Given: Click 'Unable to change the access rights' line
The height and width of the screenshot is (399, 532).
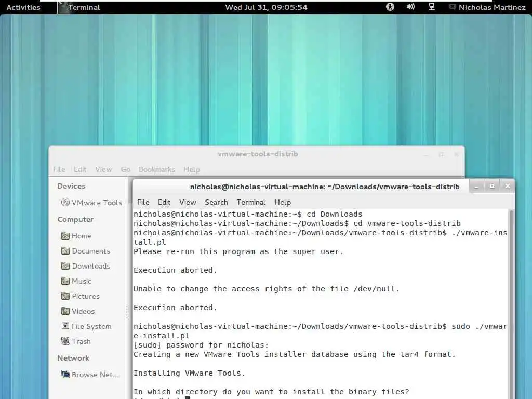Looking at the screenshot, I should pos(267,289).
